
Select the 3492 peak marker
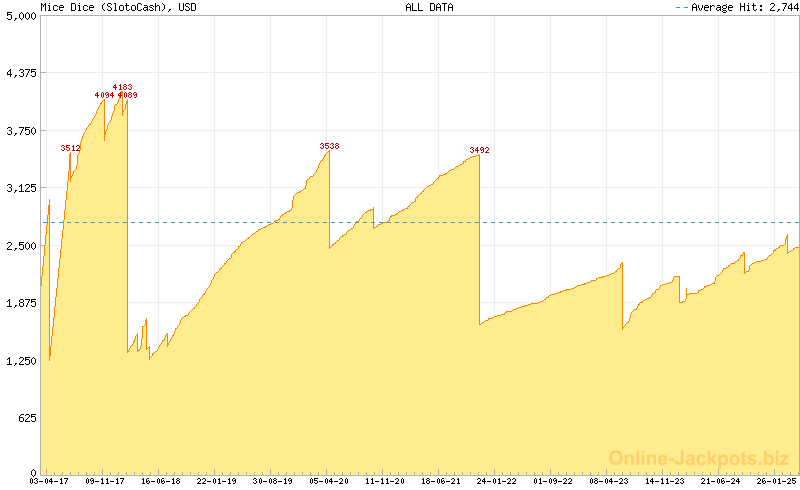[479, 150]
